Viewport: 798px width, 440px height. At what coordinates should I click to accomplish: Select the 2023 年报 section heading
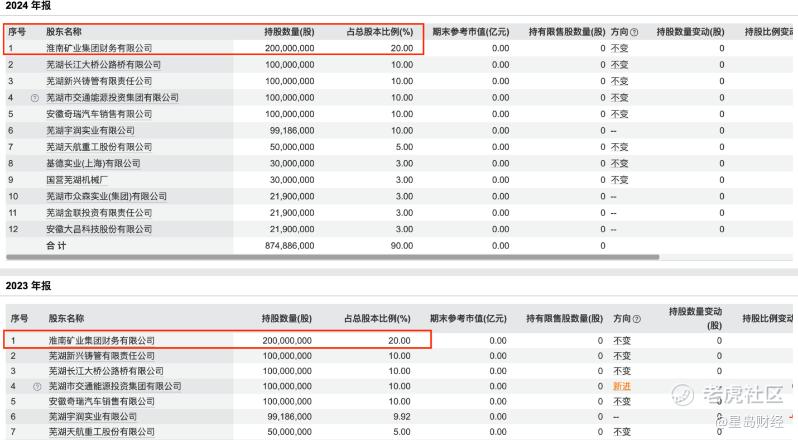click(28, 285)
